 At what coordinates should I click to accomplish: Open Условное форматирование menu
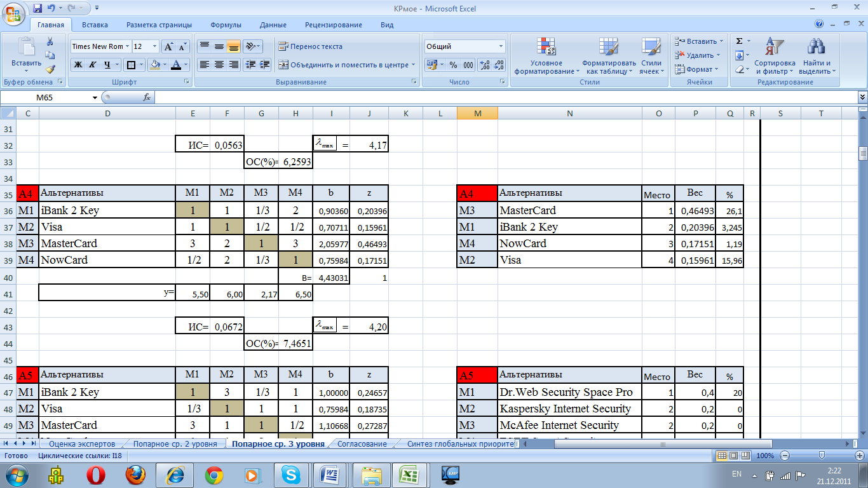point(546,56)
